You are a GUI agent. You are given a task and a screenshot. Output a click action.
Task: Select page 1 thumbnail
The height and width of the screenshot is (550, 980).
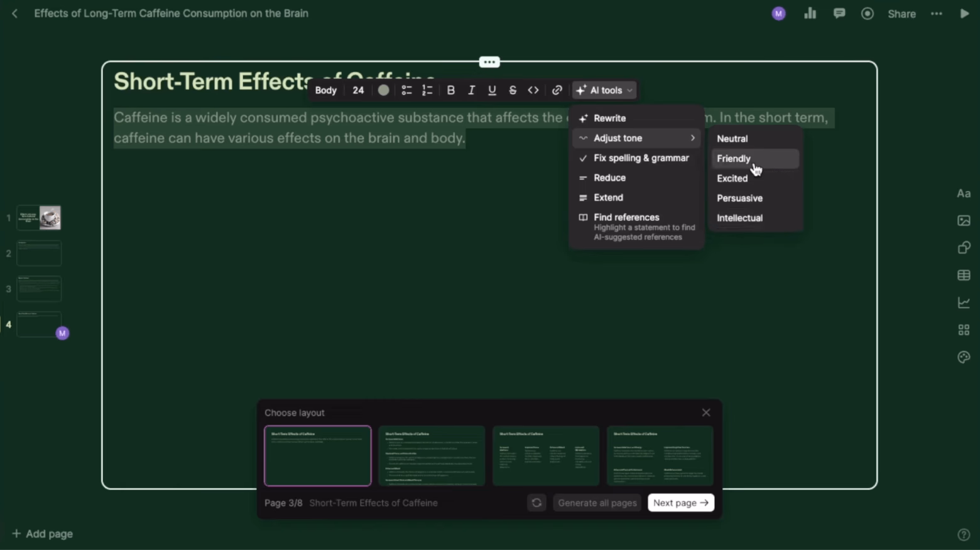point(39,218)
